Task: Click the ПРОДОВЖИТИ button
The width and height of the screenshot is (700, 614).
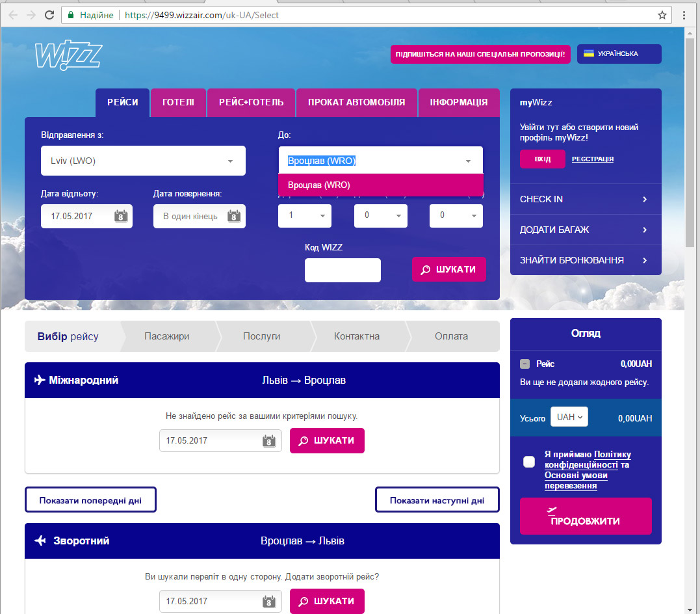Action: (x=586, y=516)
